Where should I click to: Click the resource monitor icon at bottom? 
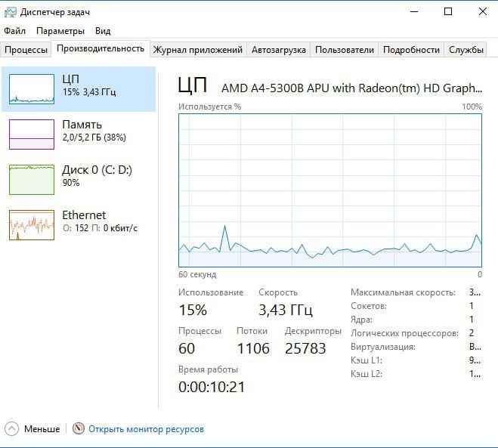pos(78,428)
